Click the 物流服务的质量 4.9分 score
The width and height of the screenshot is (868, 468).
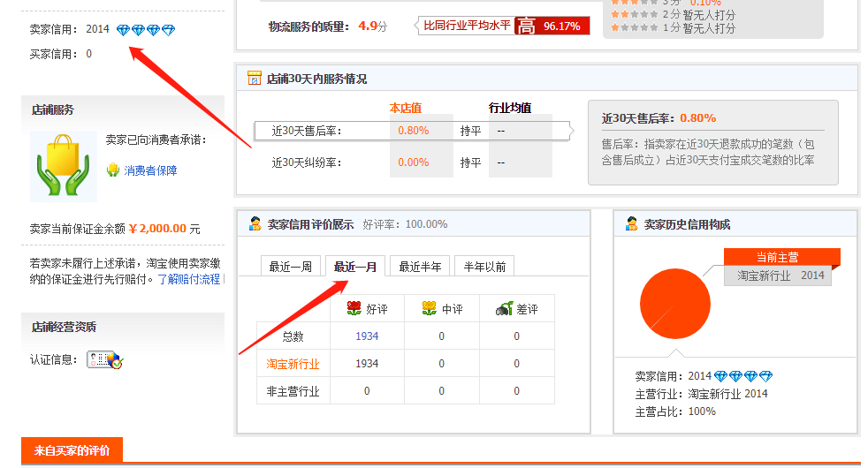pyautogui.click(x=328, y=26)
